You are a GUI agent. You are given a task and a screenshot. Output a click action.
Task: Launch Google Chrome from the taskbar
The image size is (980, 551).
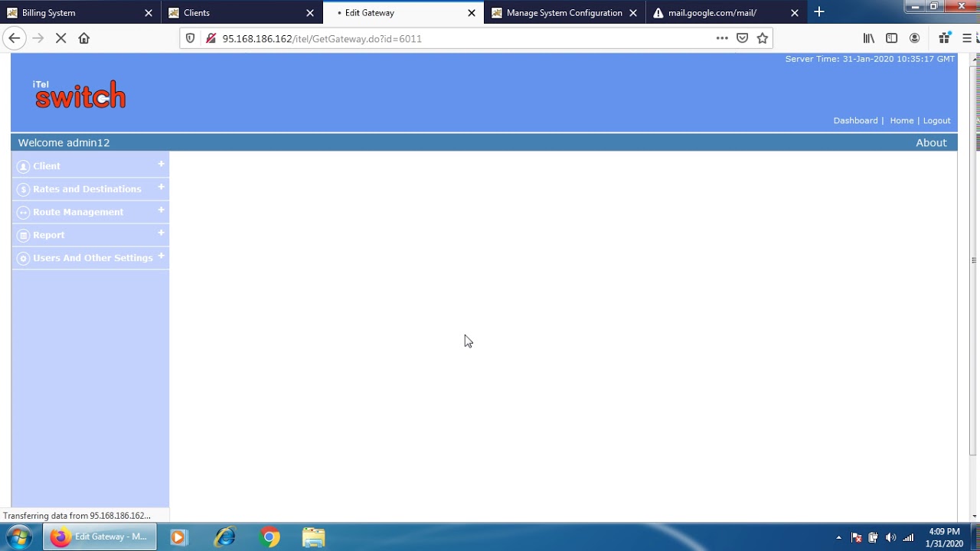tap(269, 537)
